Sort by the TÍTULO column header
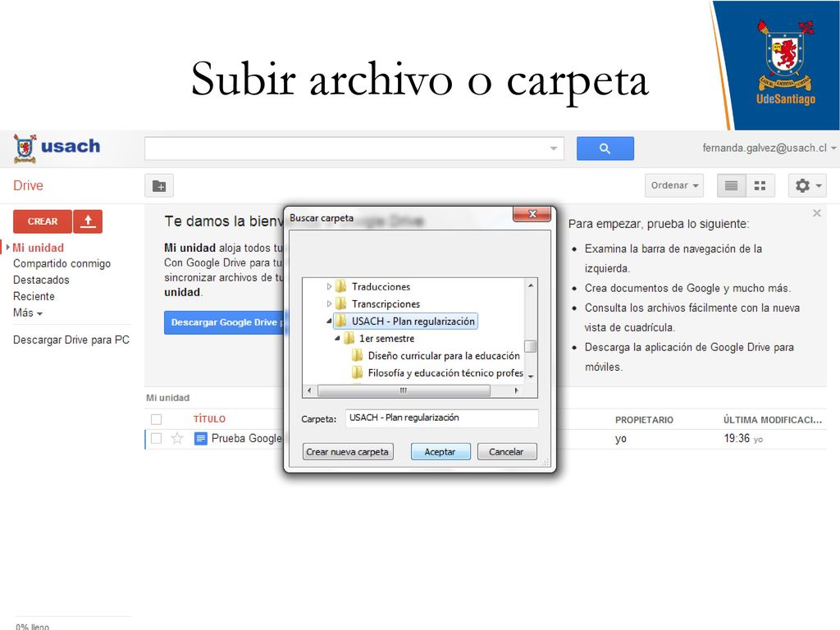 [209, 419]
